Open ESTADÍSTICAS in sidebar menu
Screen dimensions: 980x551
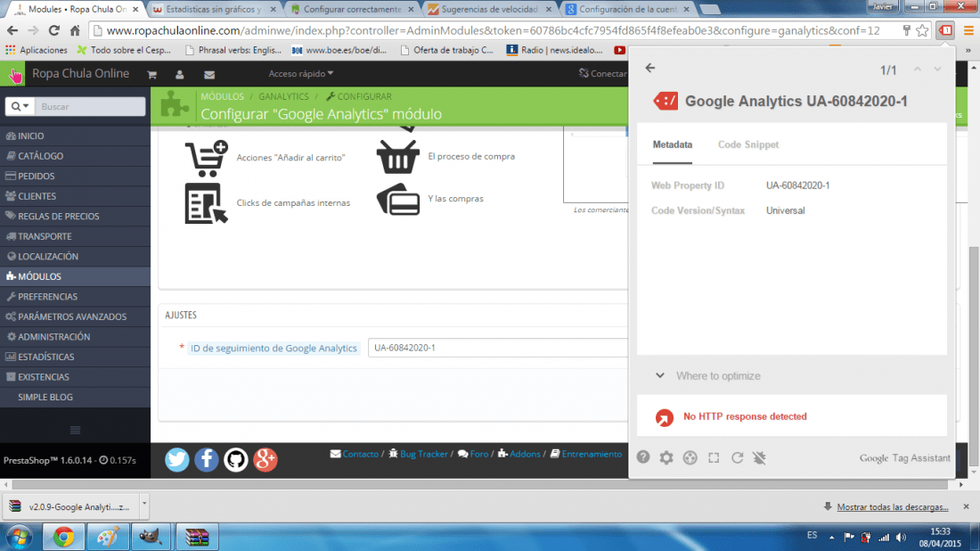75,357
